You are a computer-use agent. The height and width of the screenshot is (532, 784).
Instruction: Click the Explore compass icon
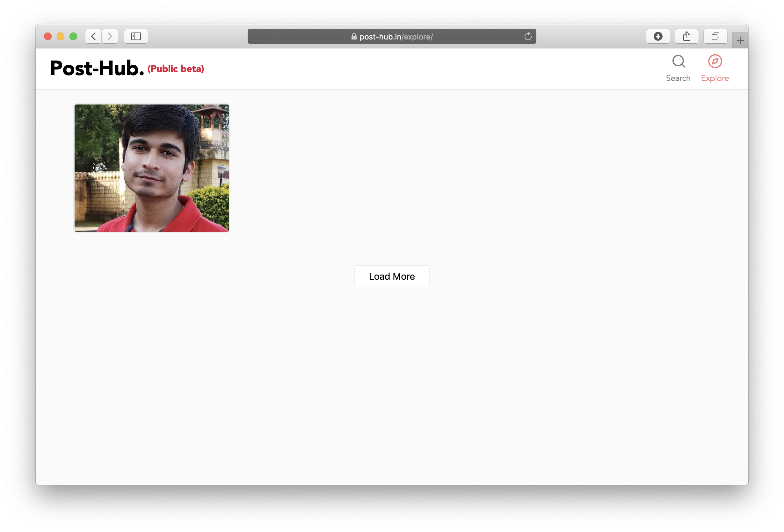tap(715, 61)
